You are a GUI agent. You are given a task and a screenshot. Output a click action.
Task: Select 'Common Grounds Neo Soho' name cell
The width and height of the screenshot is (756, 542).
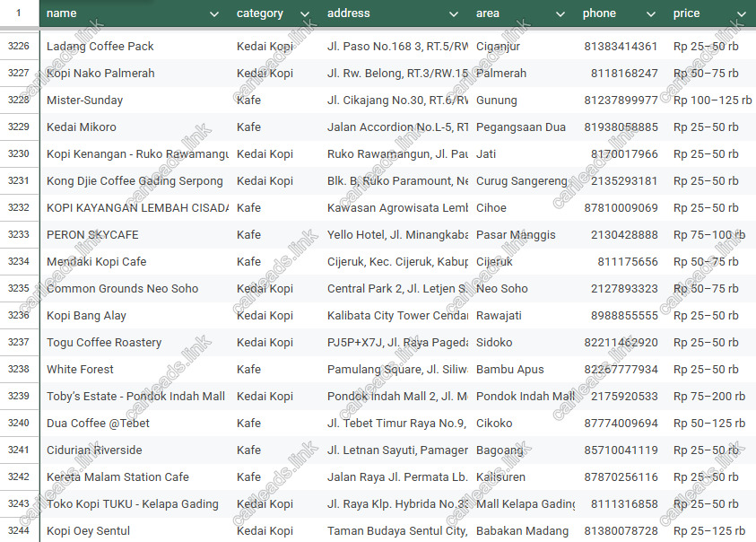(x=135, y=289)
